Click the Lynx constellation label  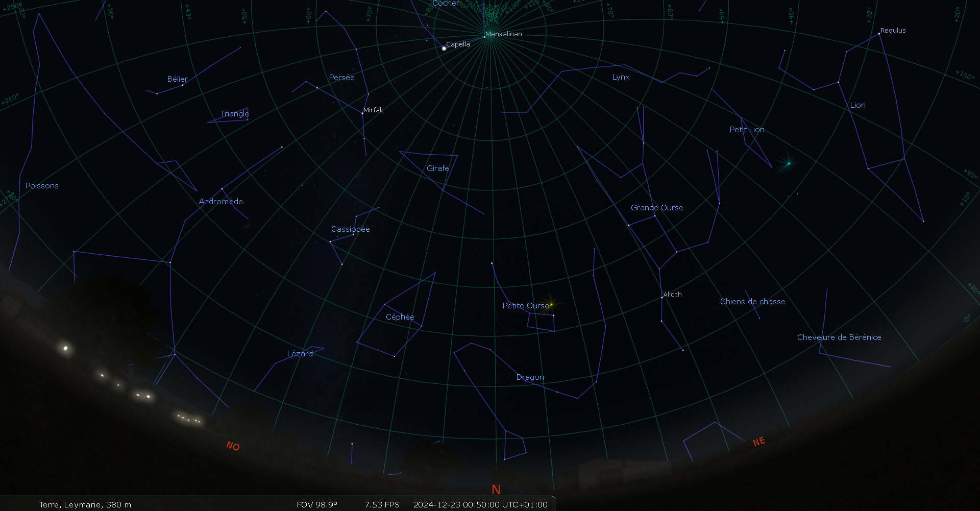pos(621,78)
